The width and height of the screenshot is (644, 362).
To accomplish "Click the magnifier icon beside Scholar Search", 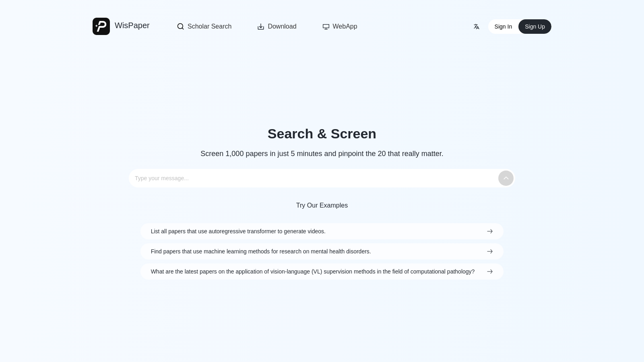I will tap(180, 26).
